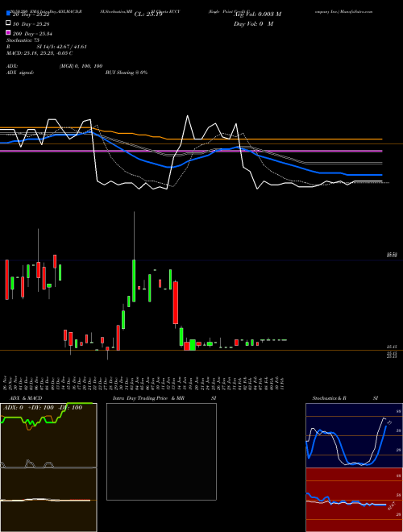
Task: Click the '(MGR) 0, 100, 100' ADX values
Action: [81, 66]
